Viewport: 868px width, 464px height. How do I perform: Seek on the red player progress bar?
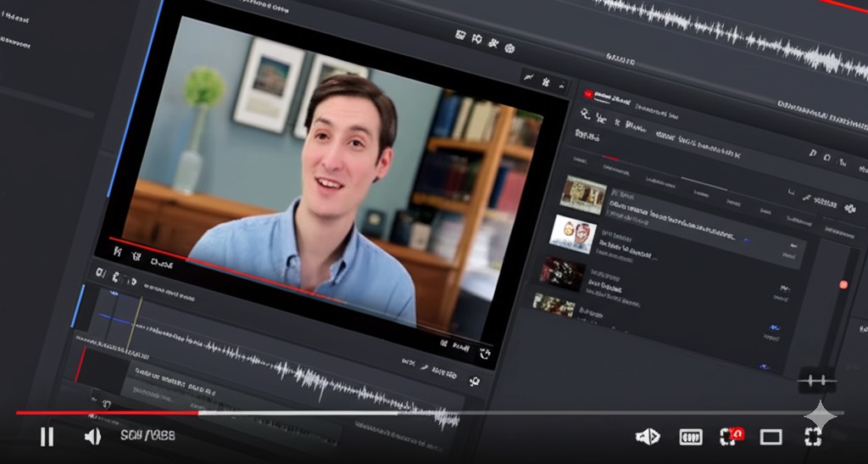point(107,412)
